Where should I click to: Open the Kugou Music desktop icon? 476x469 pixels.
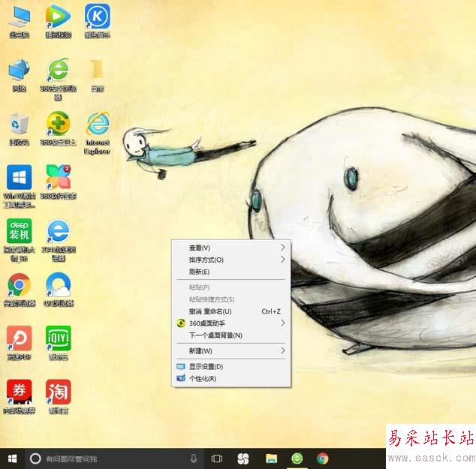click(97, 17)
